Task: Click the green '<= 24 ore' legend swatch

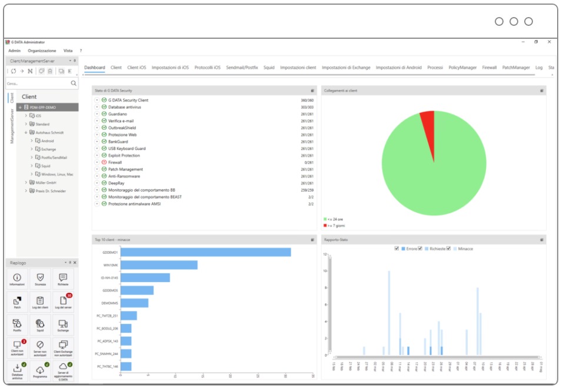Action: [325, 219]
